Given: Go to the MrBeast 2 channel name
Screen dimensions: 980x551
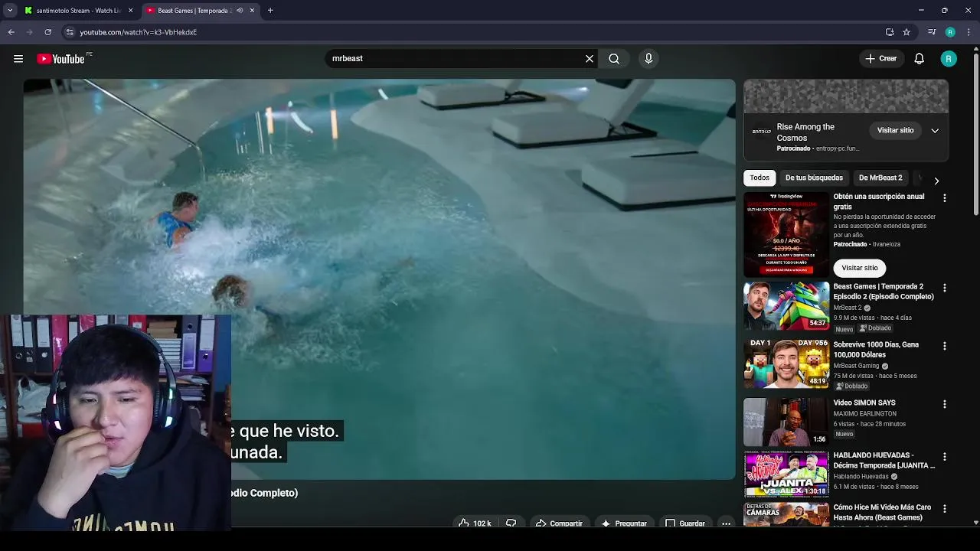Looking at the screenshot, I should 848,308.
